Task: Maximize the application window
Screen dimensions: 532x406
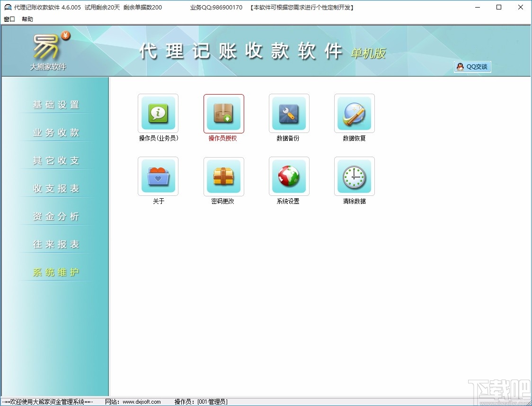Action: (x=499, y=7)
